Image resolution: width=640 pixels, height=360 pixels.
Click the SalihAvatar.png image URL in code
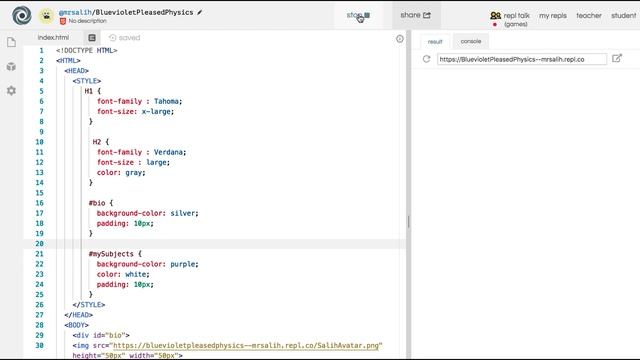pyautogui.click(x=246, y=345)
